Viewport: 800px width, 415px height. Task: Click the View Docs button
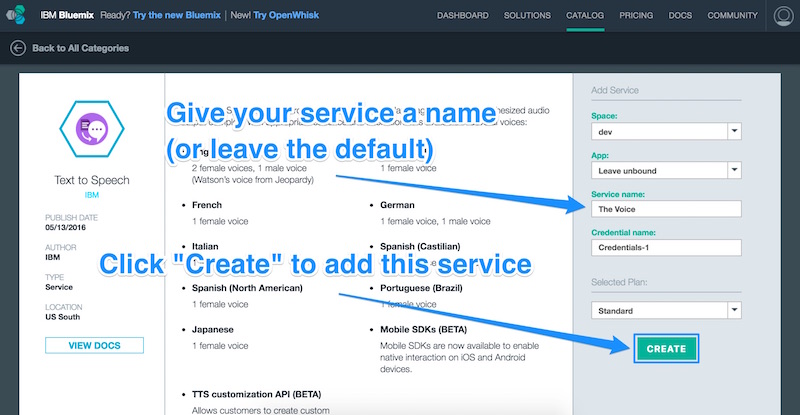pos(94,345)
